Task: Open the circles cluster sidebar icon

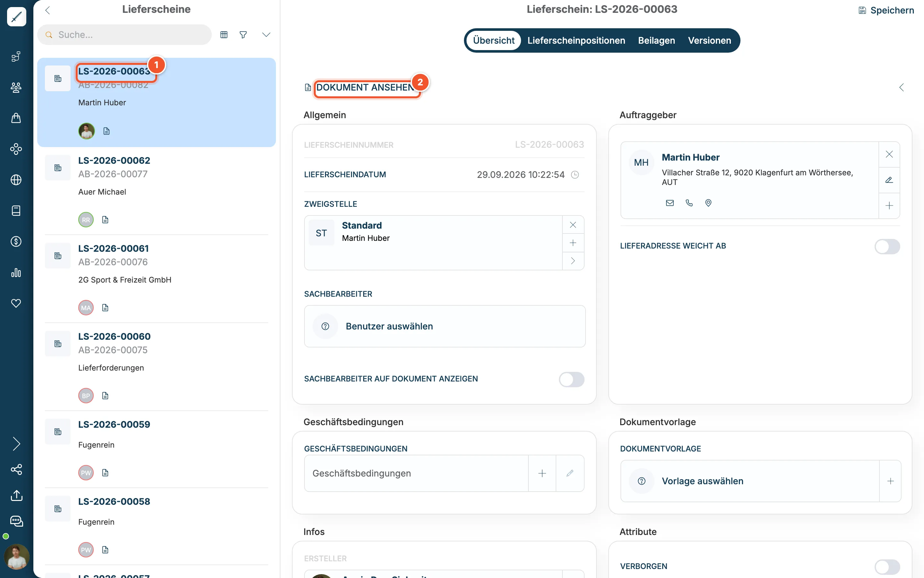Action: pyautogui.click(x=16, y=149)
